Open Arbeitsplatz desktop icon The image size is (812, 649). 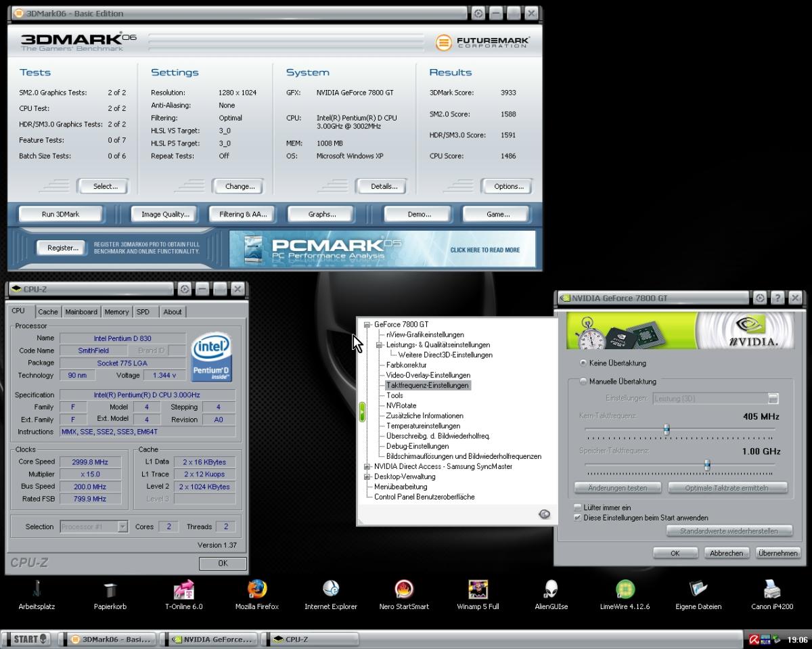point(37,594)
